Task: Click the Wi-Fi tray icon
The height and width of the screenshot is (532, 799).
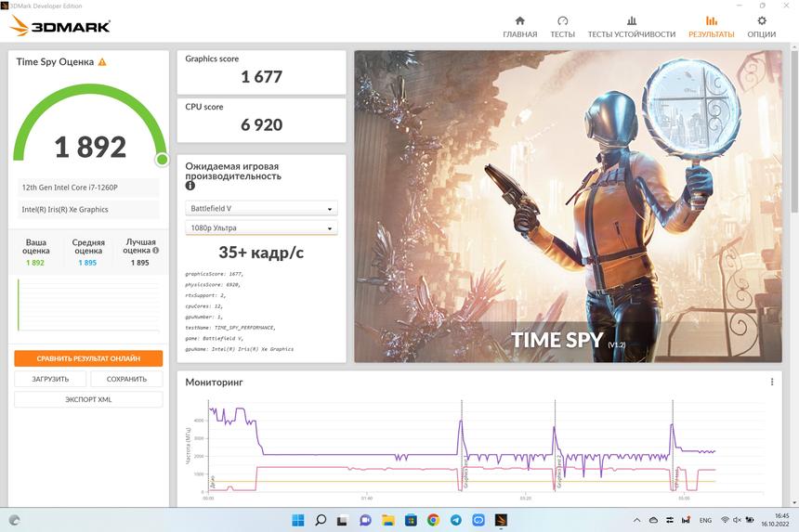Action: 725,520
